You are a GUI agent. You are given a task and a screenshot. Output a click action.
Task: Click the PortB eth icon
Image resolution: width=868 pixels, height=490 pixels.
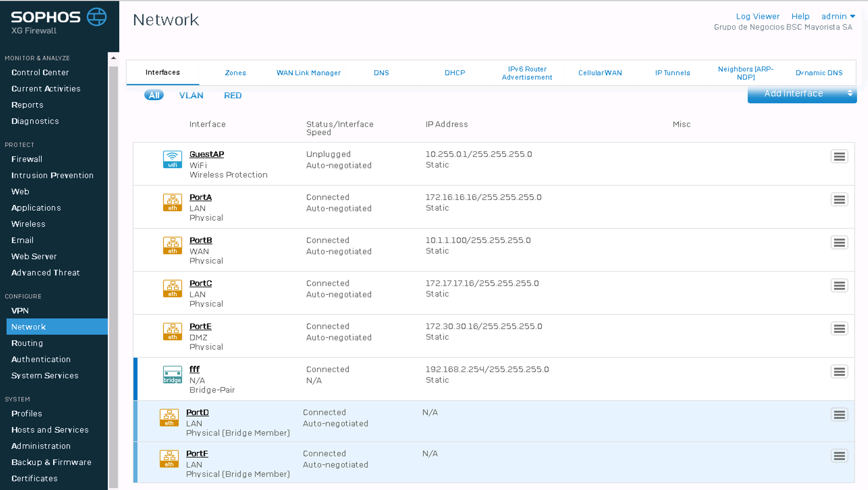coord(172,245)
